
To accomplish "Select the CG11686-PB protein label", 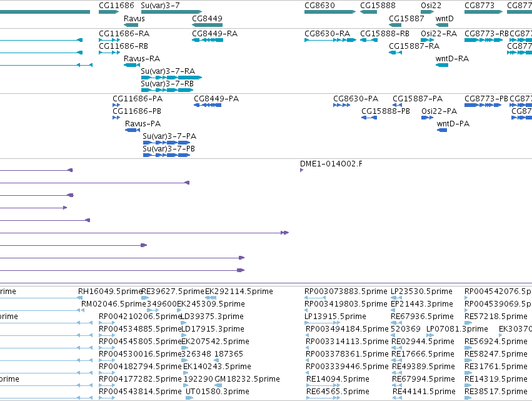I will 137,111.
